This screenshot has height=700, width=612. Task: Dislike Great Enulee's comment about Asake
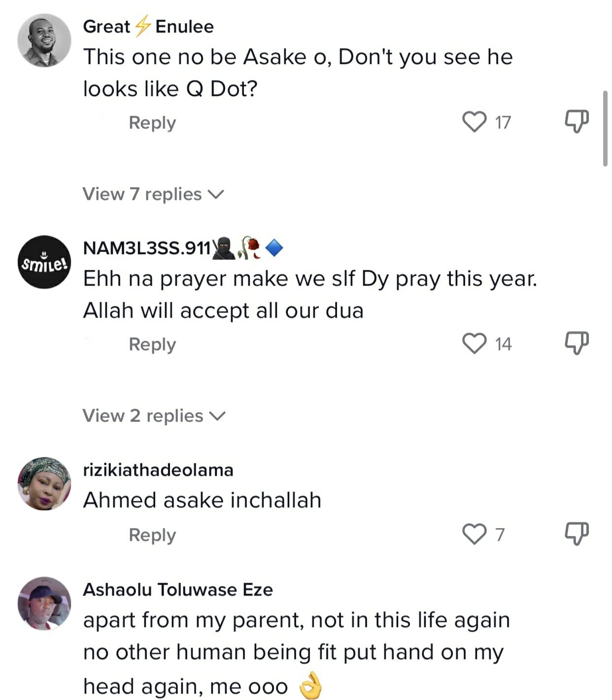(x=577, y=121)
